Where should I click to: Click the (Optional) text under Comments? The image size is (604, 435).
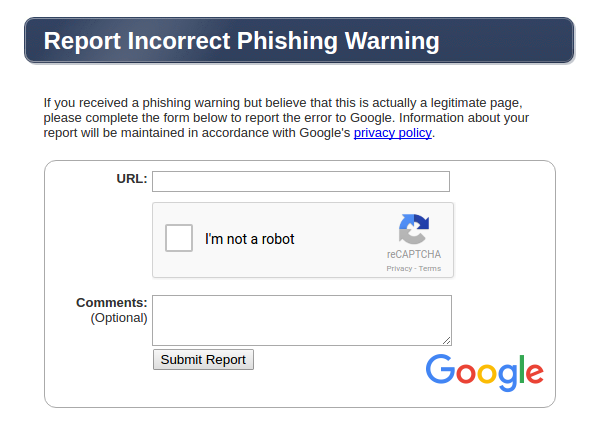pos(119,318)
